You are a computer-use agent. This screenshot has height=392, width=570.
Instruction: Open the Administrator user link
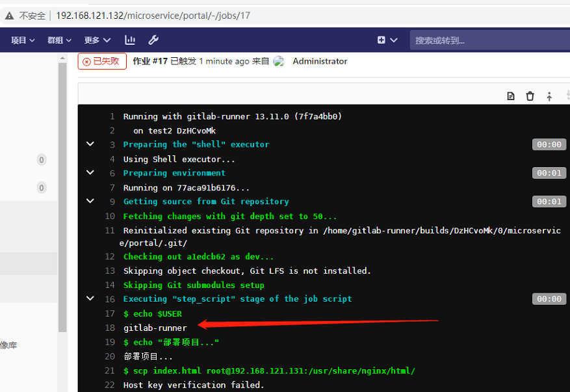(320, 61)
